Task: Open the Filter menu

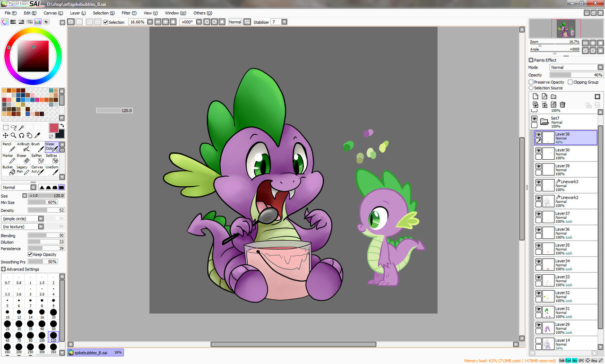Action: [x=129, y=13]
